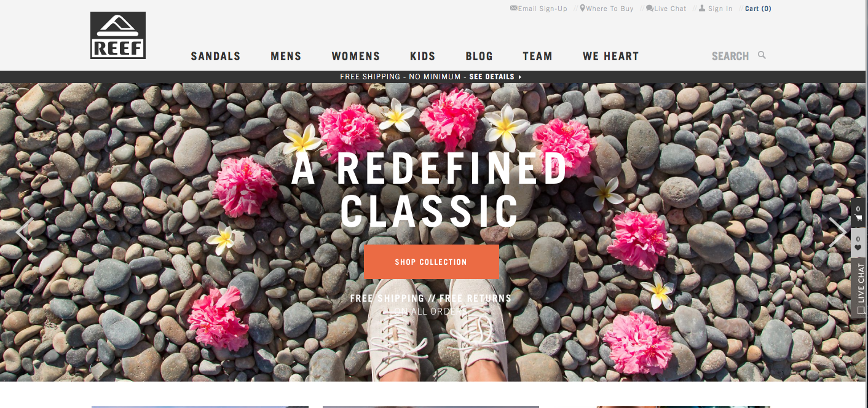Open the side wishlist heart icon
The image size is (868, 408).
[858, 243]
